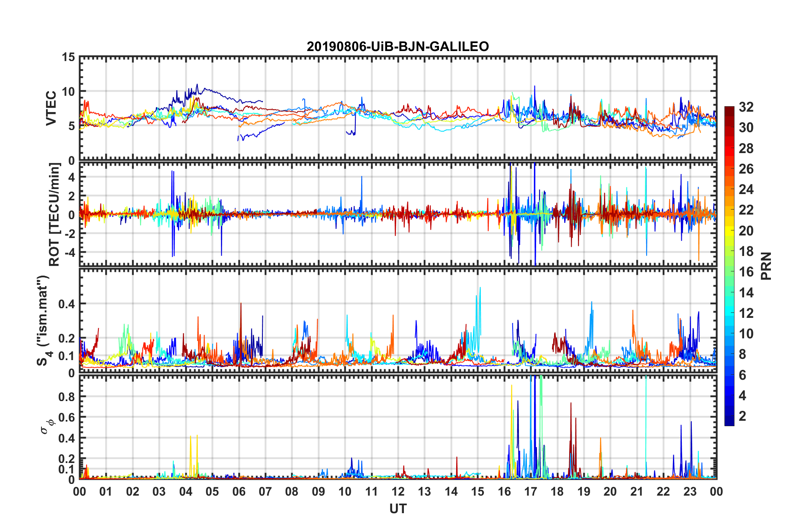Click the VTEC axis tick label "15"

68,57
